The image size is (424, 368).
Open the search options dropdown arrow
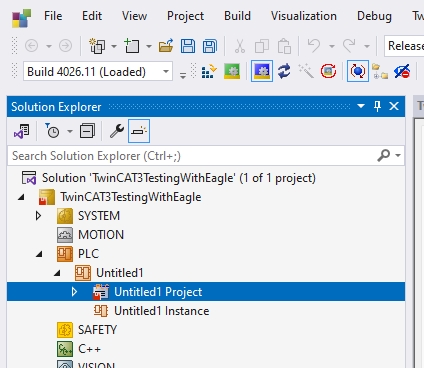pyautogui.click(x=398, y=155)
